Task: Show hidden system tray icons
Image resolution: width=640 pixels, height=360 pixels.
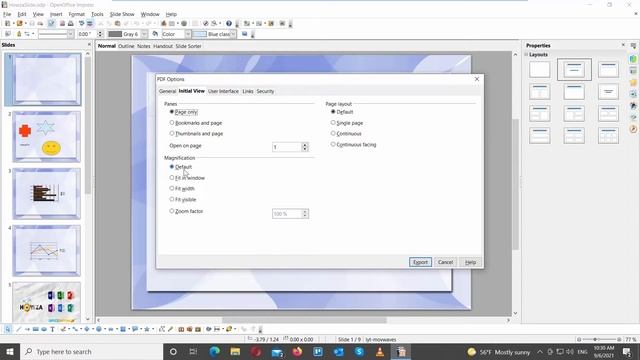Action: coord(540,351)
